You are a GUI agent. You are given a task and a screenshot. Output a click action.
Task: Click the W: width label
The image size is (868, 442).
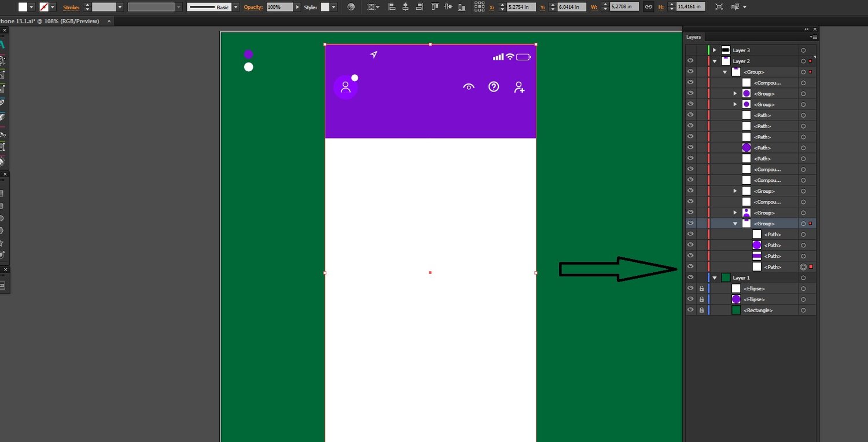point(595,7)
